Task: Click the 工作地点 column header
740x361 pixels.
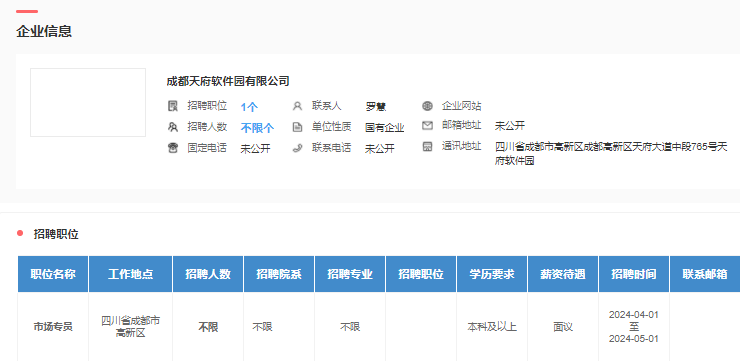Action: click(x=130, y=274)
